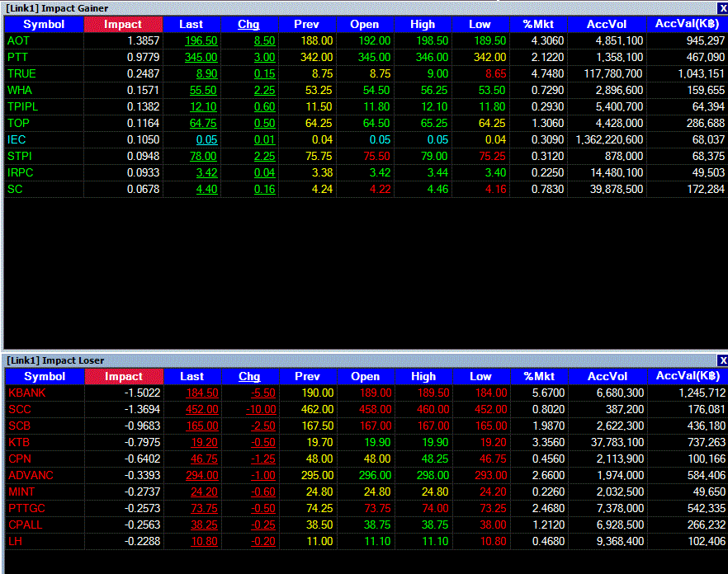Click AOT impact value 1.3857
This screenshot has height=574, width=728.
pos(143,41)
